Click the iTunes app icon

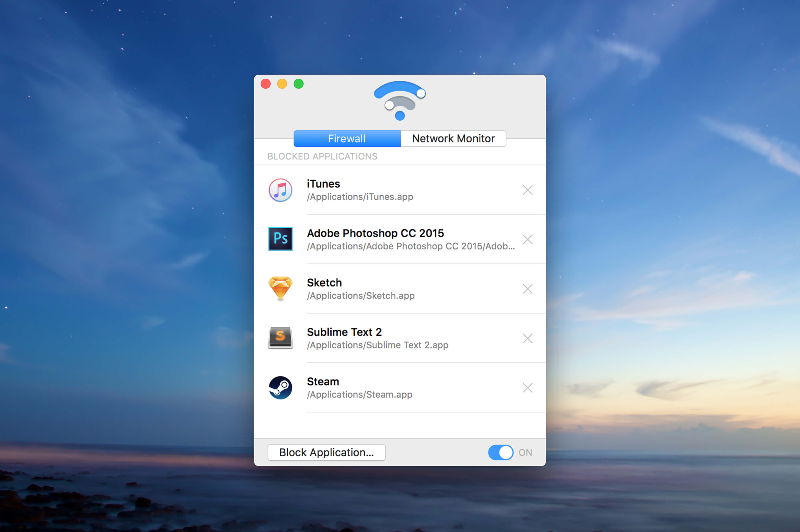(x=280, y=190)
